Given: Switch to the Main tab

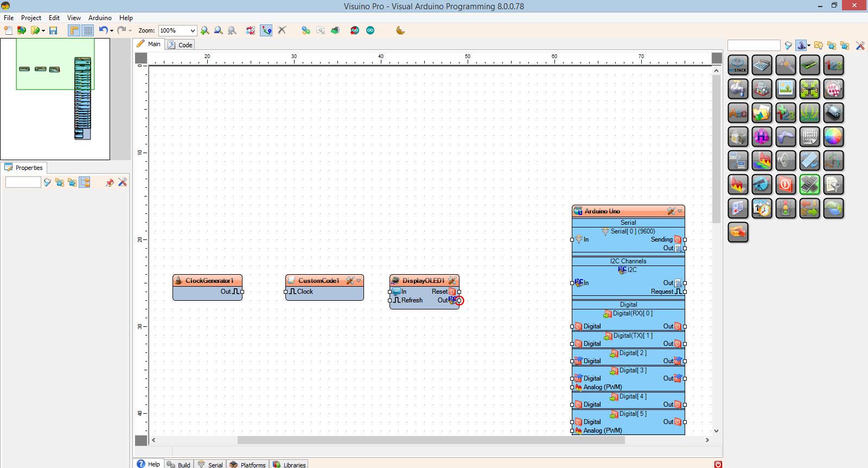Looking at the screenshot, I should click(x=149, y=44).
